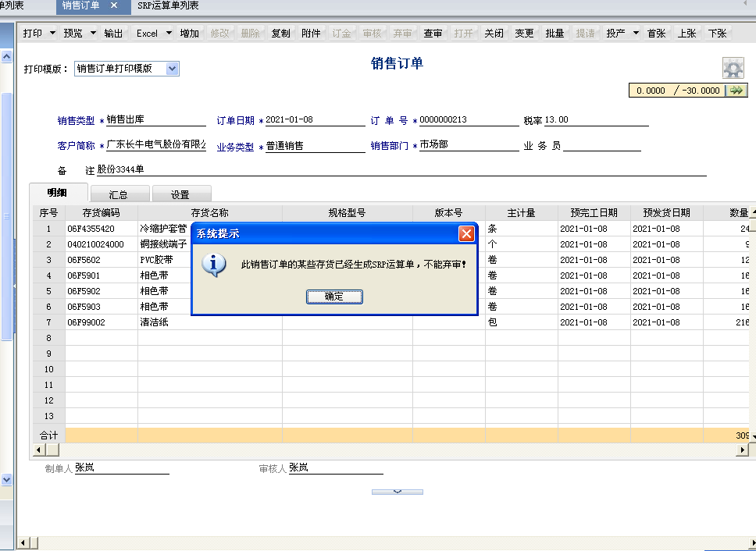Click the Excel toolbar button

pos(147,34)
